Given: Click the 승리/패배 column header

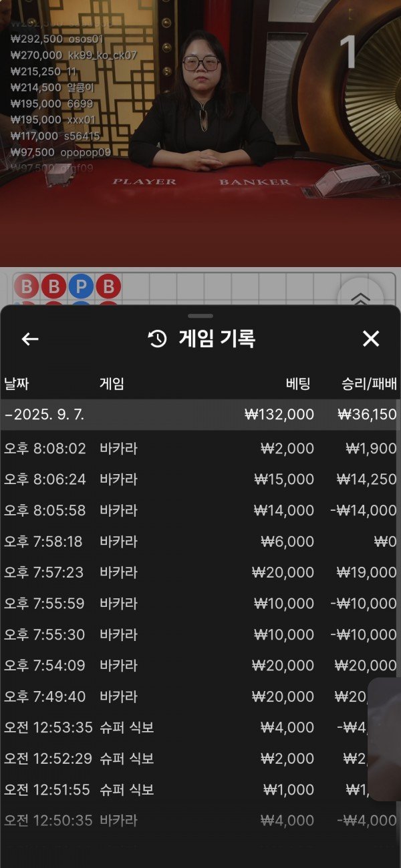Looking at the screenshot, I should 369,384.
